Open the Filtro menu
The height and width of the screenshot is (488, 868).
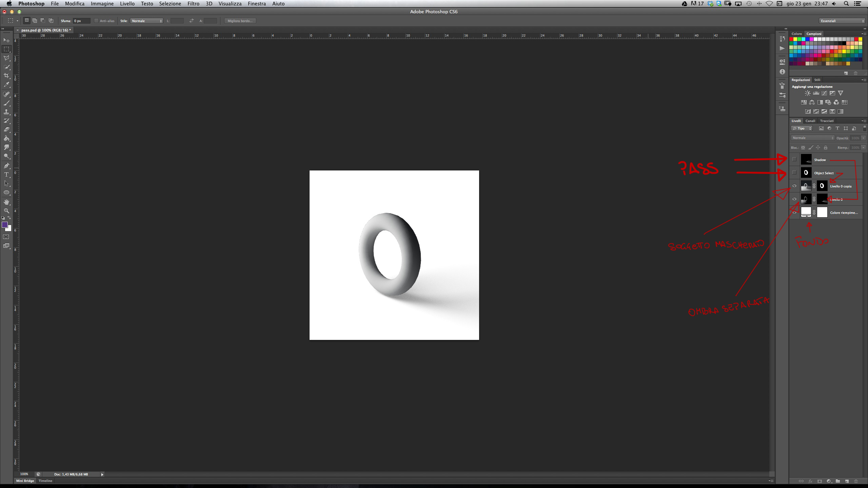tap(193, 4)
